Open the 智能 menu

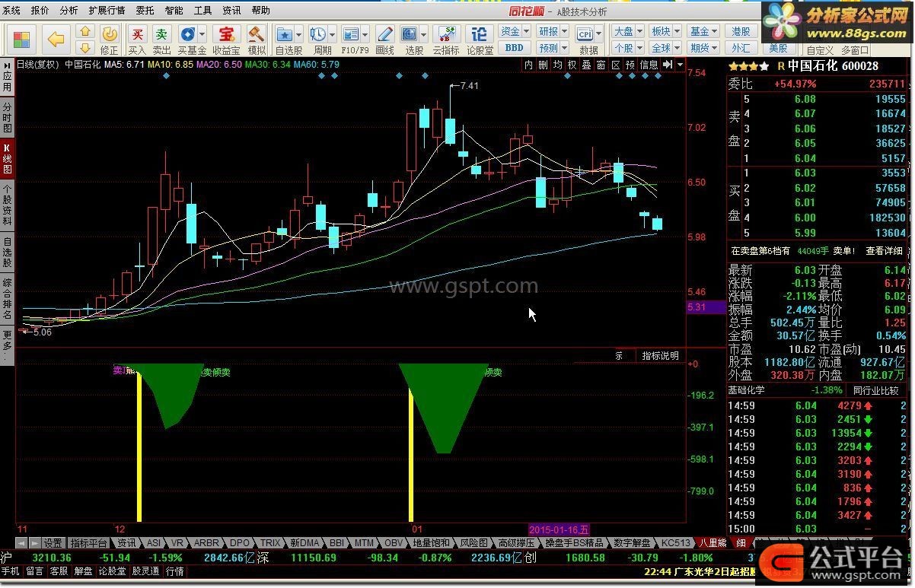coord(174,11)
